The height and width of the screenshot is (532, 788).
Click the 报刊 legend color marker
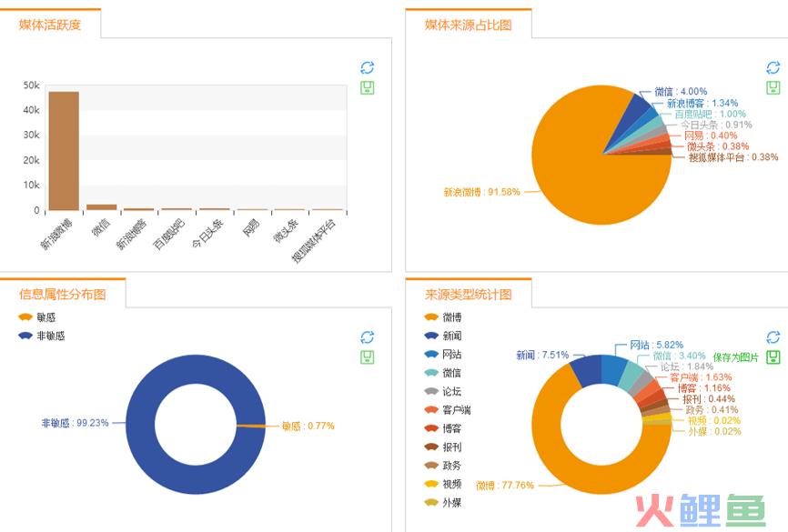tap(431, 447)
